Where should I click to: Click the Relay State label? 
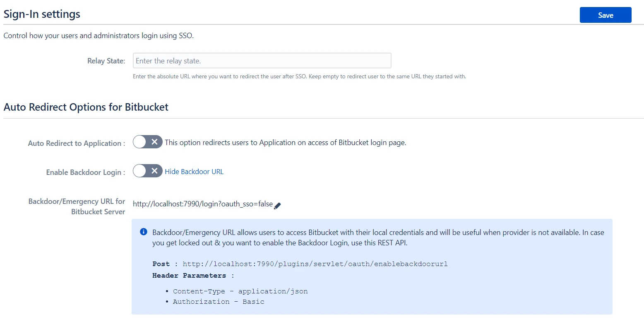pyautogui.click(x=106, y=61)
